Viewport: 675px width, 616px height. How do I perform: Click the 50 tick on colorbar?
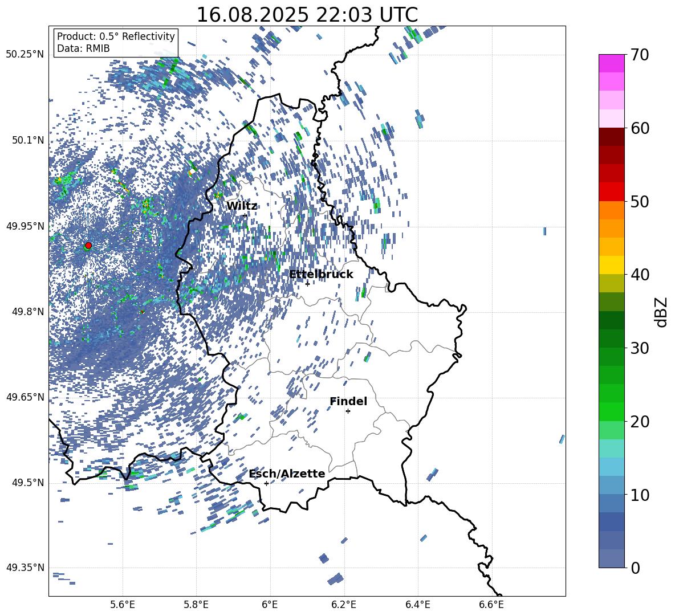pyautogui.click(x=639, y=201)
